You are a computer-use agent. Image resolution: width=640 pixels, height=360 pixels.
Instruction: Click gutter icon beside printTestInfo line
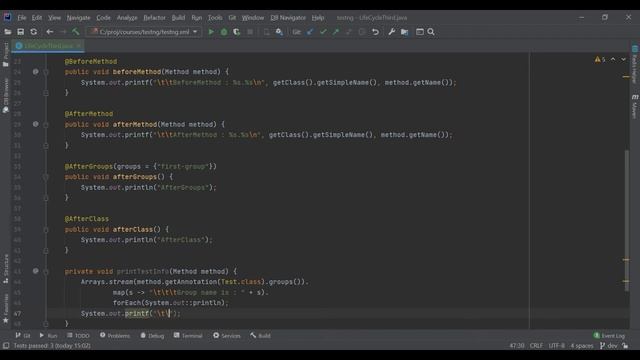(36, 271)
